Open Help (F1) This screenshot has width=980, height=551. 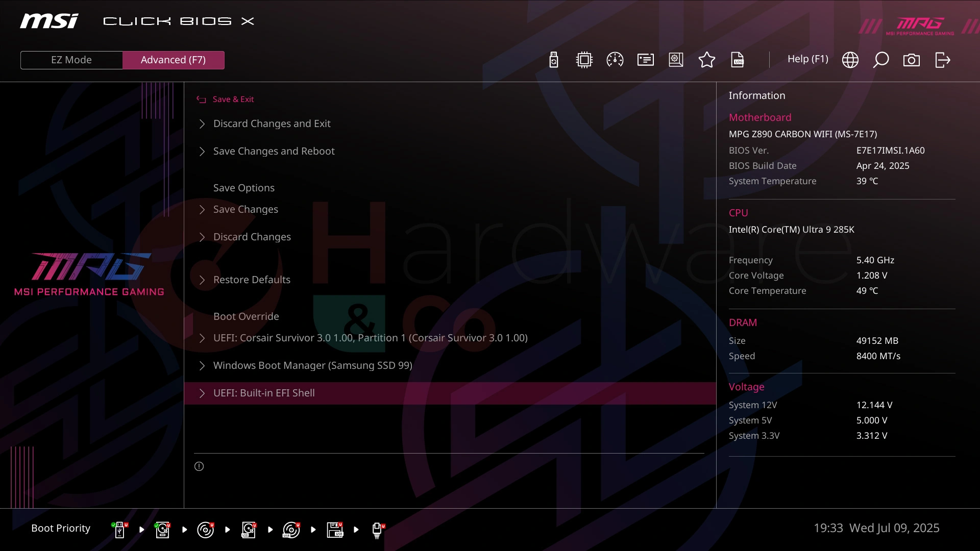tap(807, 59)
